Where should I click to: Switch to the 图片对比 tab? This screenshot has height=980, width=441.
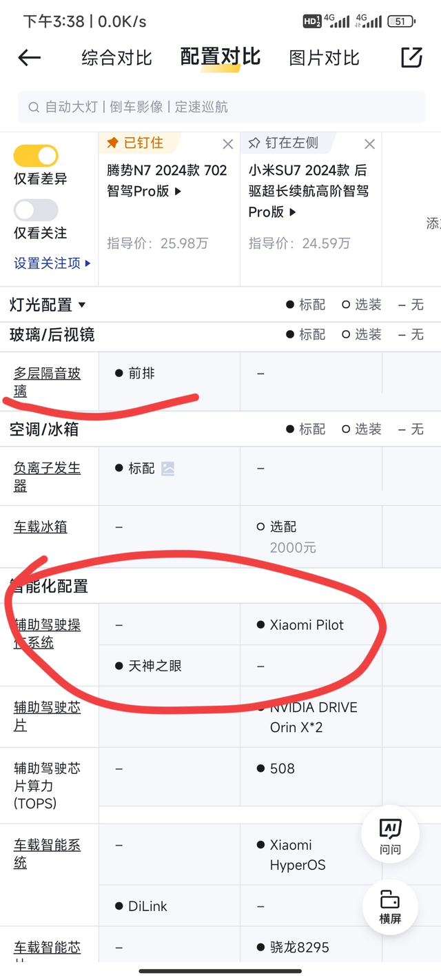(324, 58)
